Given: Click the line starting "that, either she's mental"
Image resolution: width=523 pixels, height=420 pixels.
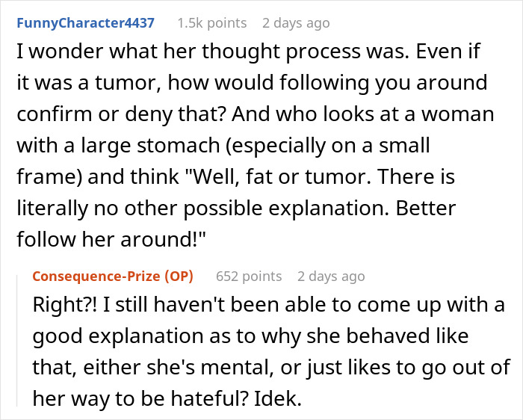Looking at the screenshot, I should click(271, 367).
